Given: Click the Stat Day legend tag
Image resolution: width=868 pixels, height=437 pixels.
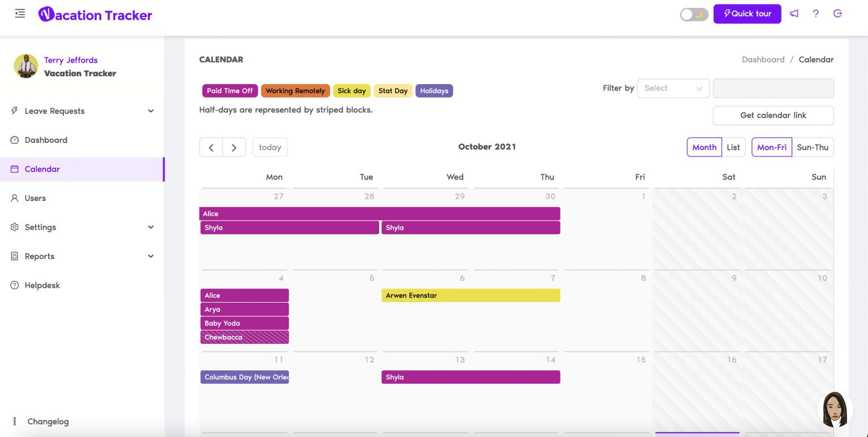Looking at the screenshot, I should 393,91.
